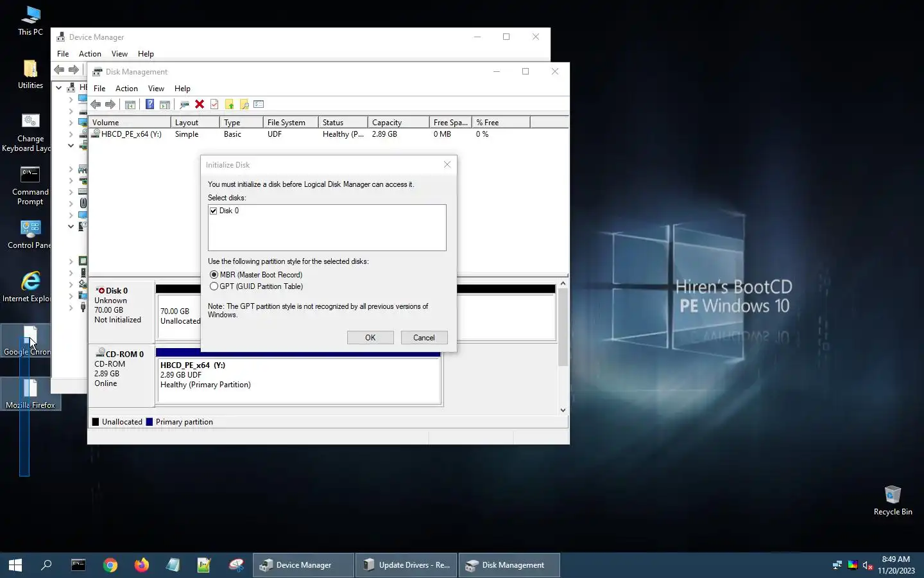The height and width of the screenshot is (578, 924).
Task: Open Action menu in Disk Management
Action: 126,89
